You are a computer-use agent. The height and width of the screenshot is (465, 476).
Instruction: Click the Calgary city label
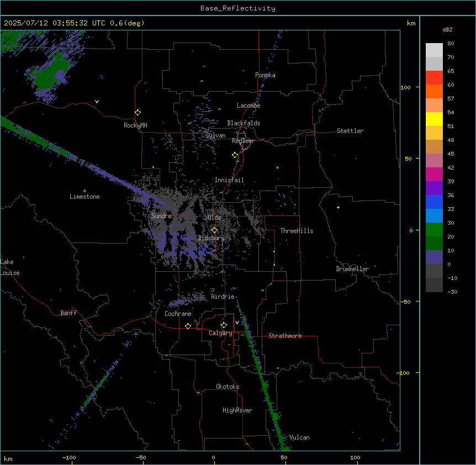click(x=220, y=333)
